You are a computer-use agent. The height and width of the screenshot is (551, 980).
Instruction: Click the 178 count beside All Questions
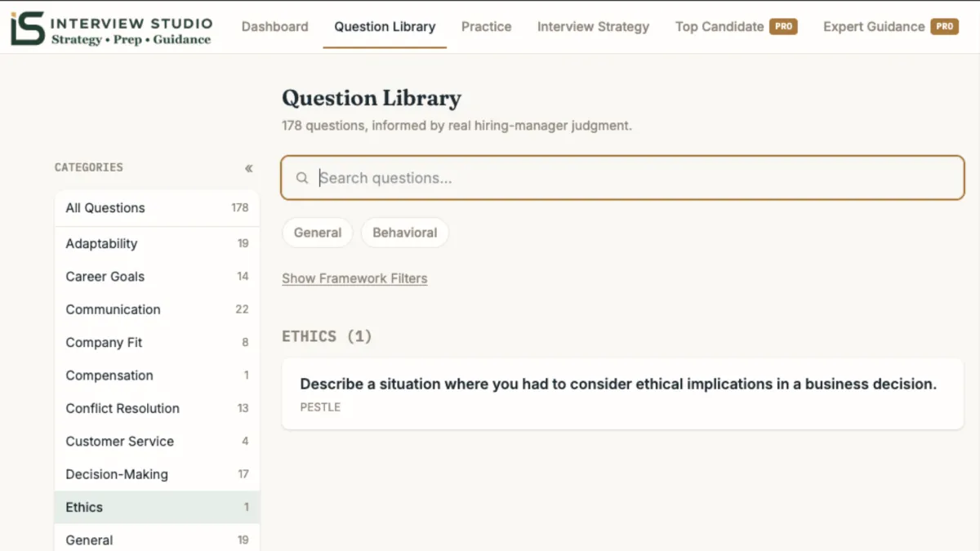coord(239,208)
